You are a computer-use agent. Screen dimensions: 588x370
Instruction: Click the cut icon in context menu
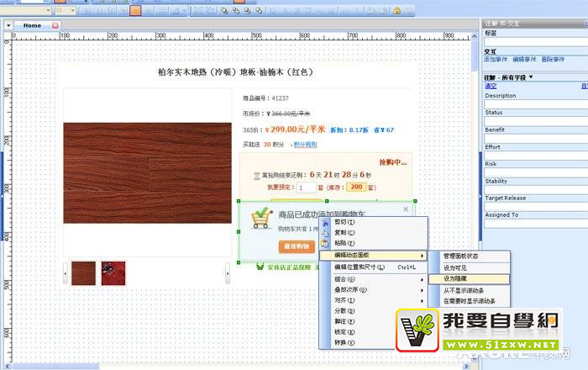coord(325,223)
